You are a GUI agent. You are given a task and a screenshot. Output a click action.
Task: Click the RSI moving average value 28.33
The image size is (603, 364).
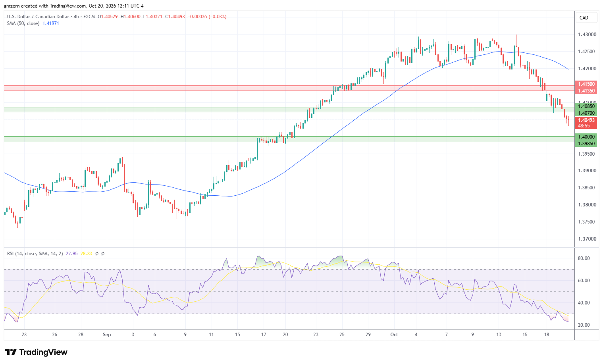tap(86, 253)
